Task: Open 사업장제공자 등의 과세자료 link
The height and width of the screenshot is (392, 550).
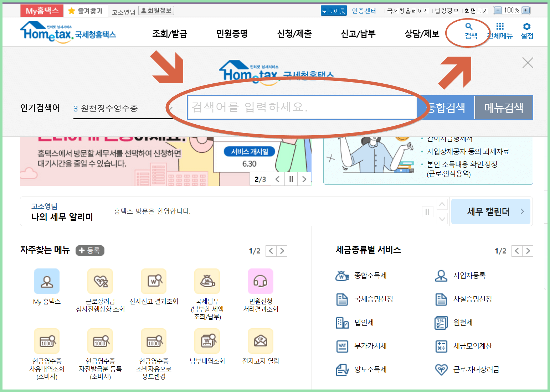Action: [468, 152]
